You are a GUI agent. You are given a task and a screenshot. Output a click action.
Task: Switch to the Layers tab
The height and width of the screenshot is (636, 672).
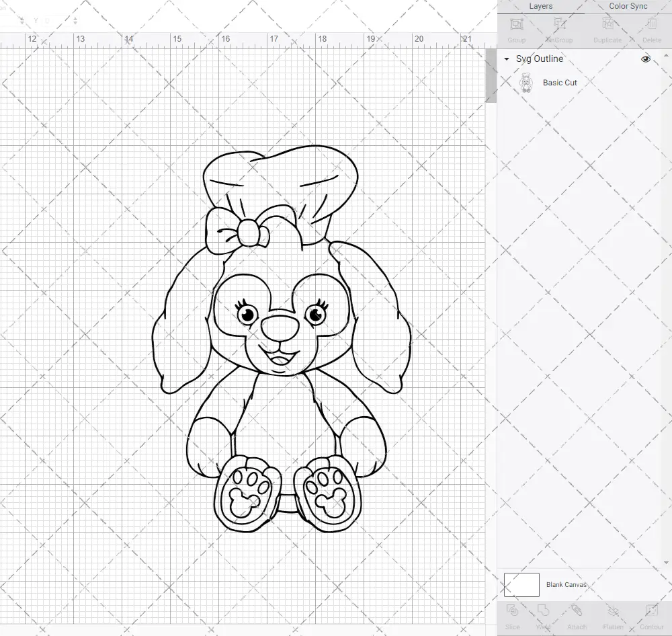(540, 7)
